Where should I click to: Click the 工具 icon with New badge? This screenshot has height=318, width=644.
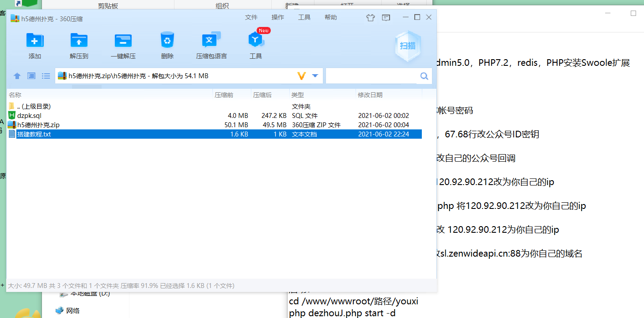[x=255, y=44]
